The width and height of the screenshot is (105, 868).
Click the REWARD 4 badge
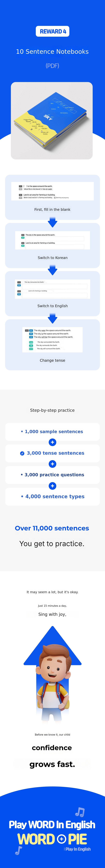[53, 31]
